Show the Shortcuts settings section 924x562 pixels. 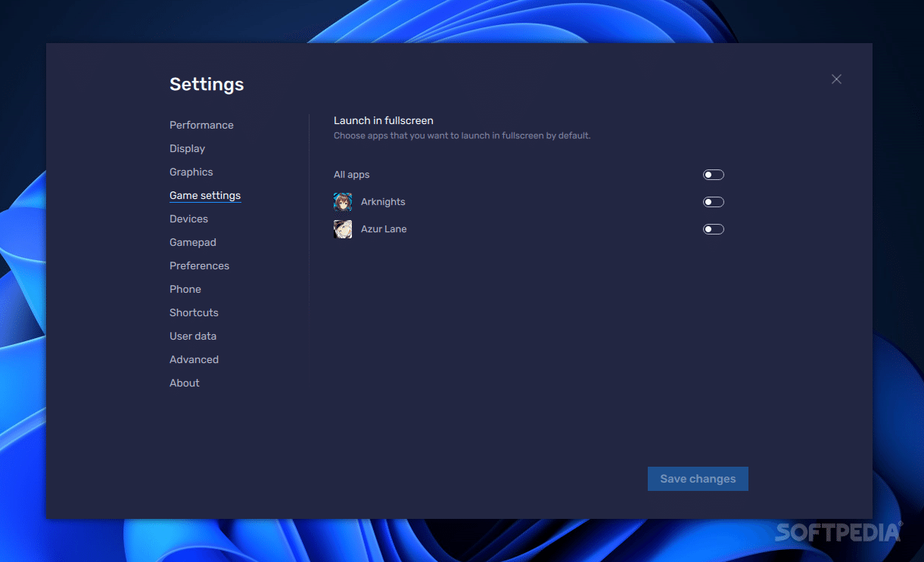[194, 312]
